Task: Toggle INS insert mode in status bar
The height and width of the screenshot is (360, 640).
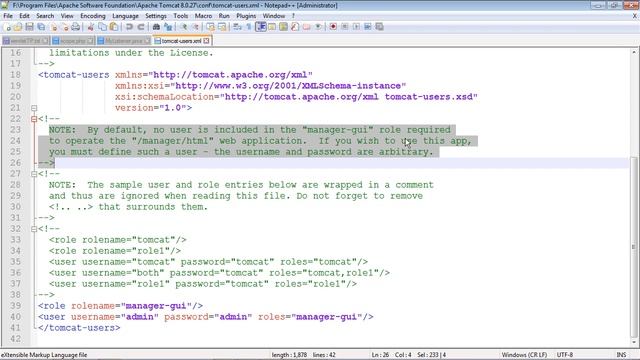Action: click(x=621, y=355)
